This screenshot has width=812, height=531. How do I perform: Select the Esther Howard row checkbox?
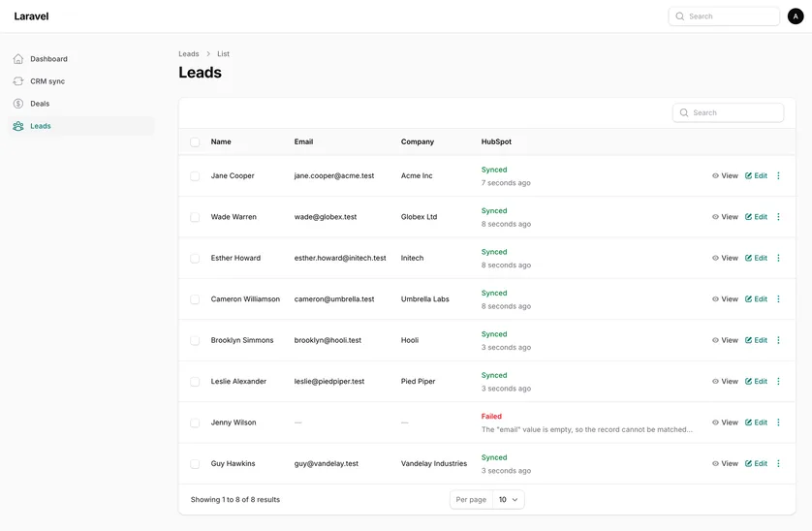click(195, 259)
